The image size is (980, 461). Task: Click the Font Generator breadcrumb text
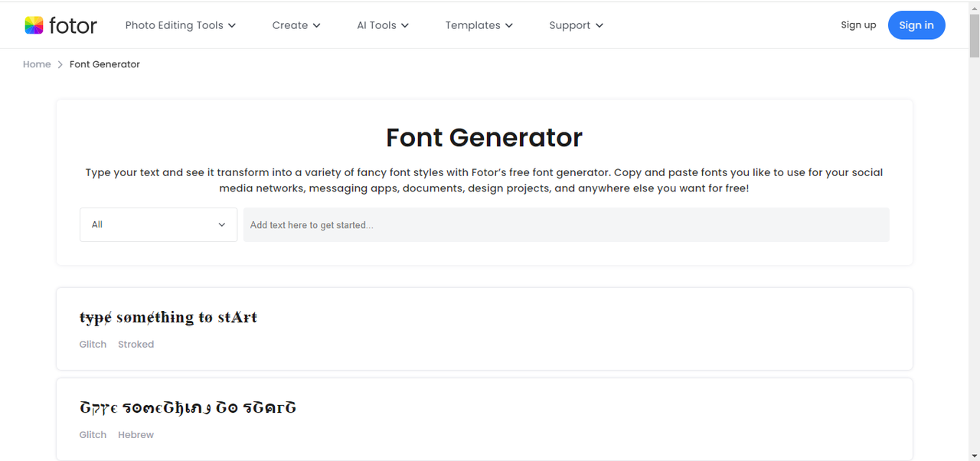[105, 64]
